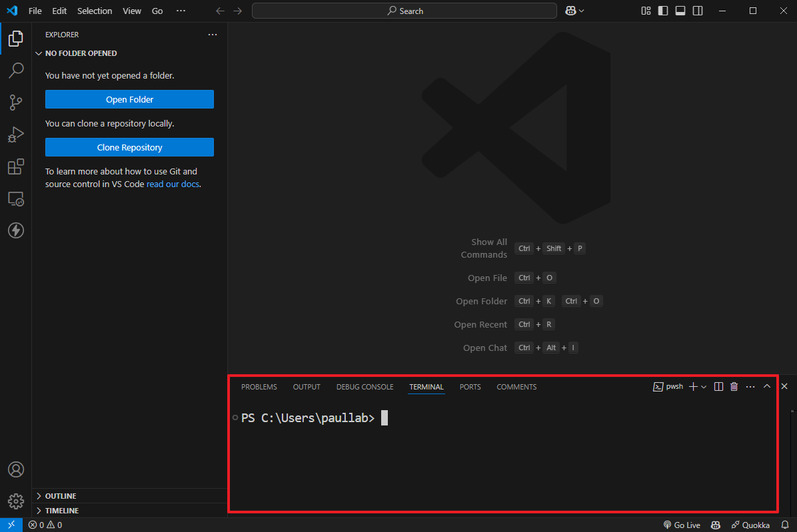Click the Clone Repository button
Viewport: 797px width, 532px height.
129,147
